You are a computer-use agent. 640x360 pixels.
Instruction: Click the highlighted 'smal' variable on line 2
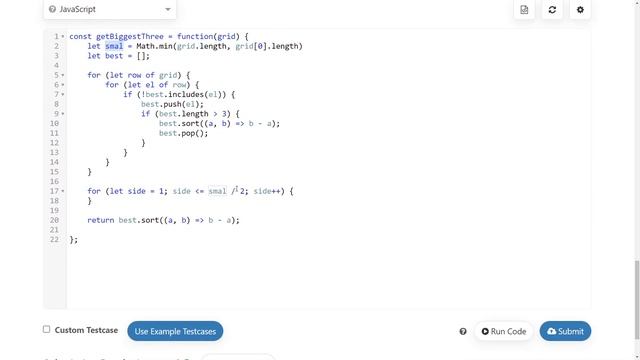click(114, 46)
